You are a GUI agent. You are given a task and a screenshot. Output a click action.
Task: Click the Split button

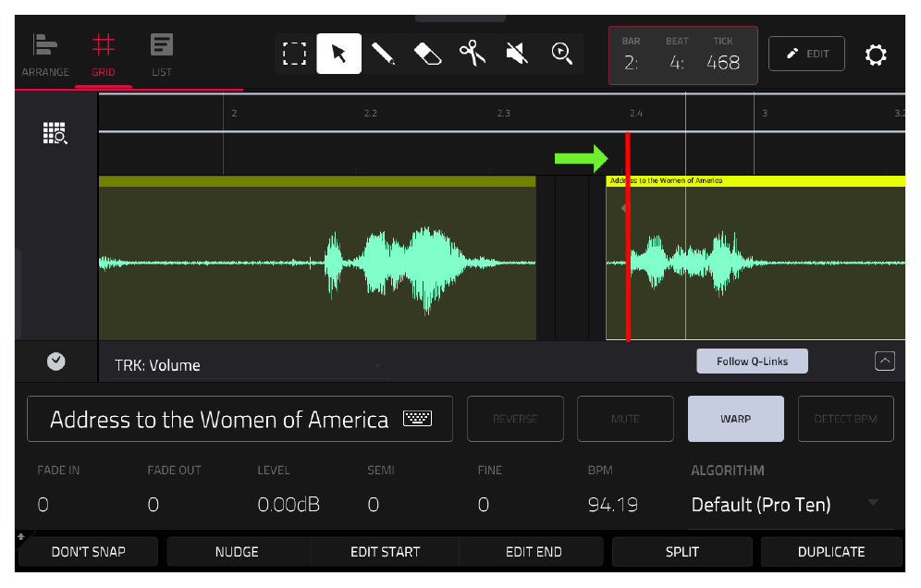click(x=682, y=552)
